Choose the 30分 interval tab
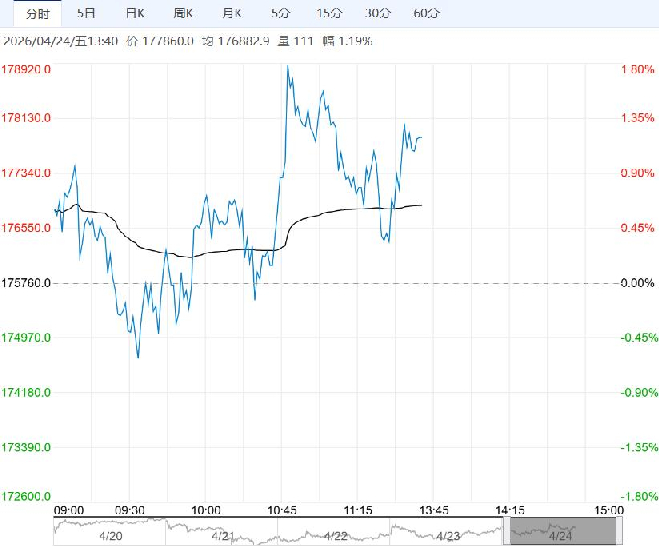This screenshot has width=659, height=546. pyautogui.click(x=378, y=13)
